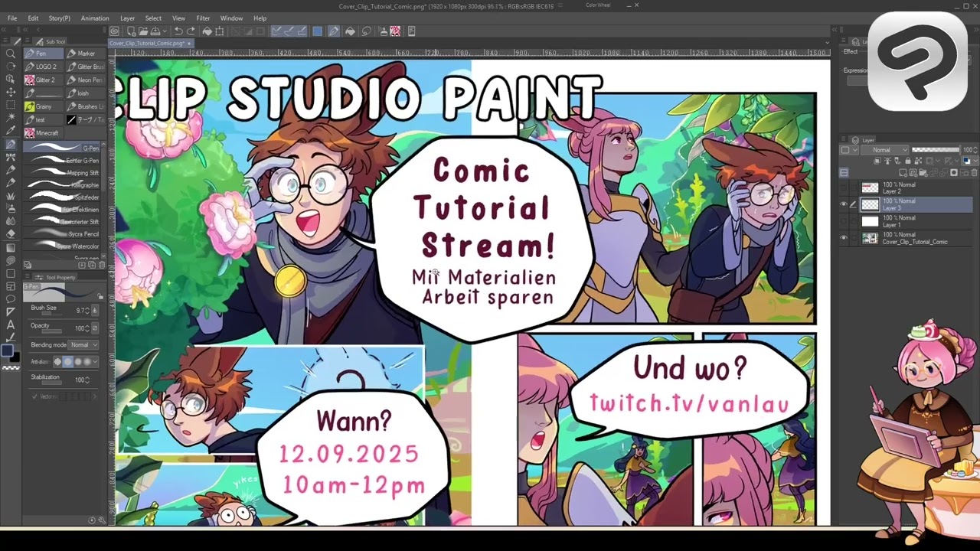Click Clip to layer below icon

click(x=877, y=161)
